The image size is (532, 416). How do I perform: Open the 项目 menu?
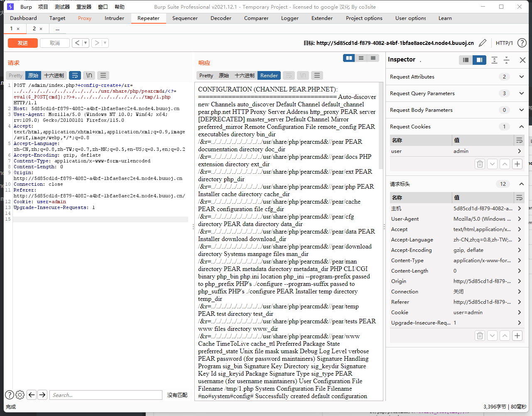point(43,7)
